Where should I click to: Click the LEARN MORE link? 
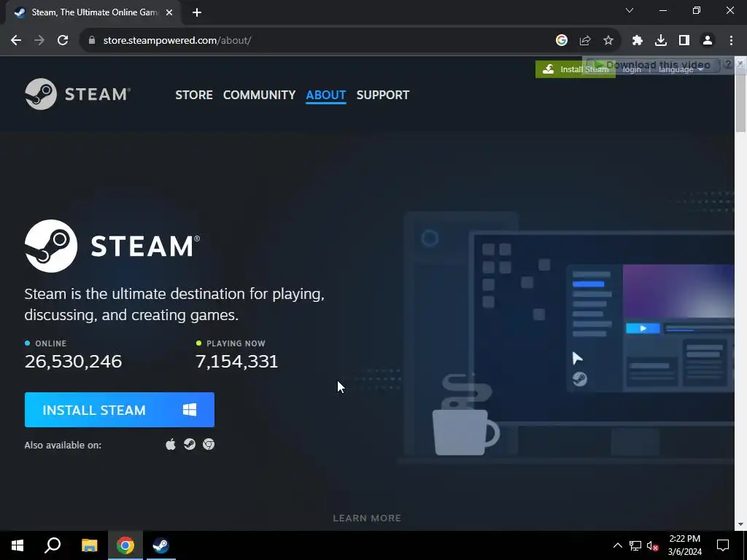tap(367, 518)
